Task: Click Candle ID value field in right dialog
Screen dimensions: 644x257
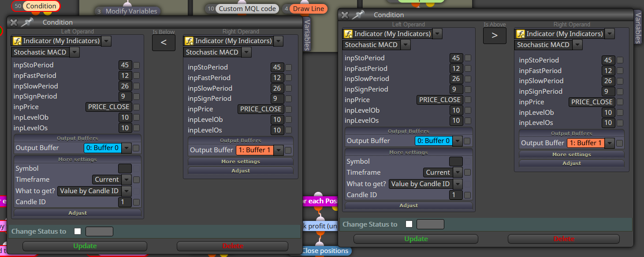Action: click(x=456, y=195)
